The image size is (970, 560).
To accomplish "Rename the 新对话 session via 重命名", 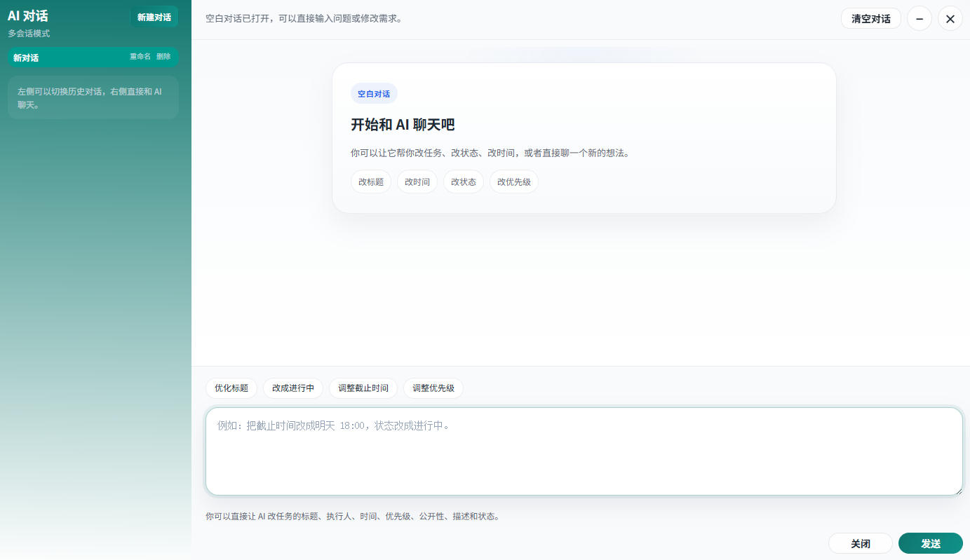I will point(140,57).
